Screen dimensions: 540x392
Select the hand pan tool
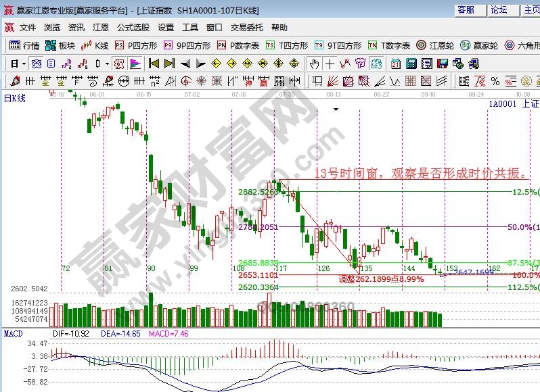pos(314,64)
